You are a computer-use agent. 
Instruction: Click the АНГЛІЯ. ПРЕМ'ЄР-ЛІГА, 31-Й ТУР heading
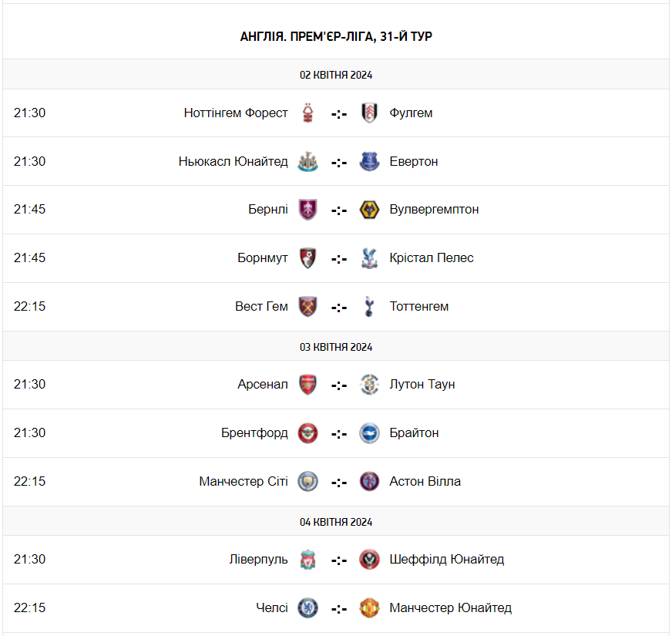pyautogui.click(x=336, y=36)
